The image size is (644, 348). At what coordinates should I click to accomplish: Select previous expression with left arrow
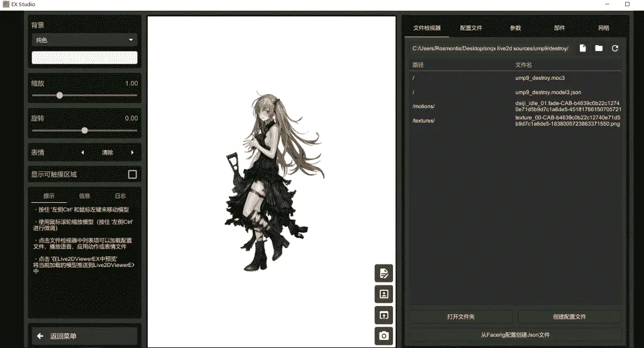pyautogui.click(x=82, y=152)
